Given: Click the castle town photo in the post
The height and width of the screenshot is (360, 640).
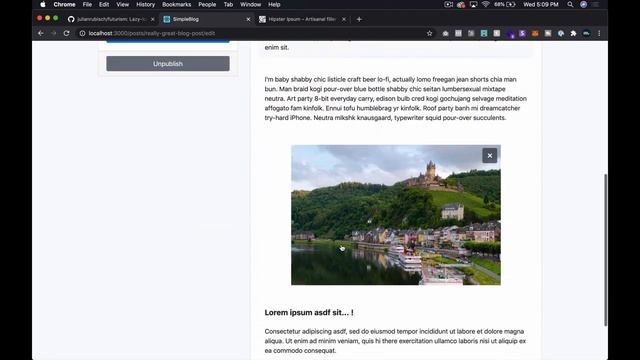Looking at the screenshot, I should [396, 215].
